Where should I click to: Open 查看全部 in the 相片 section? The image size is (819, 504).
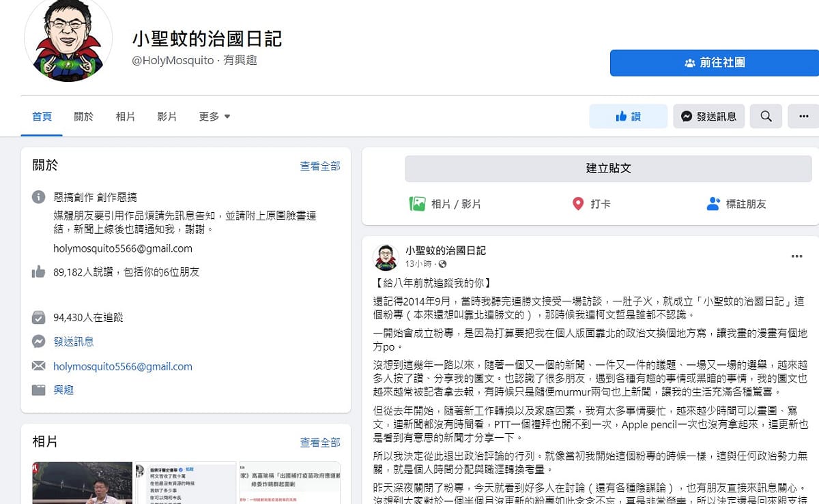pos(320,443)
